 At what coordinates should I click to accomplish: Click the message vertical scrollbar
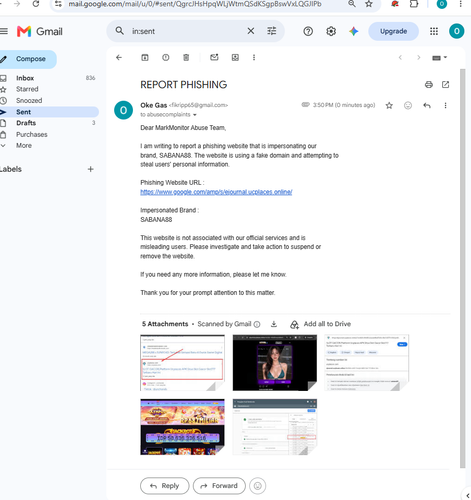click(462, 269)
